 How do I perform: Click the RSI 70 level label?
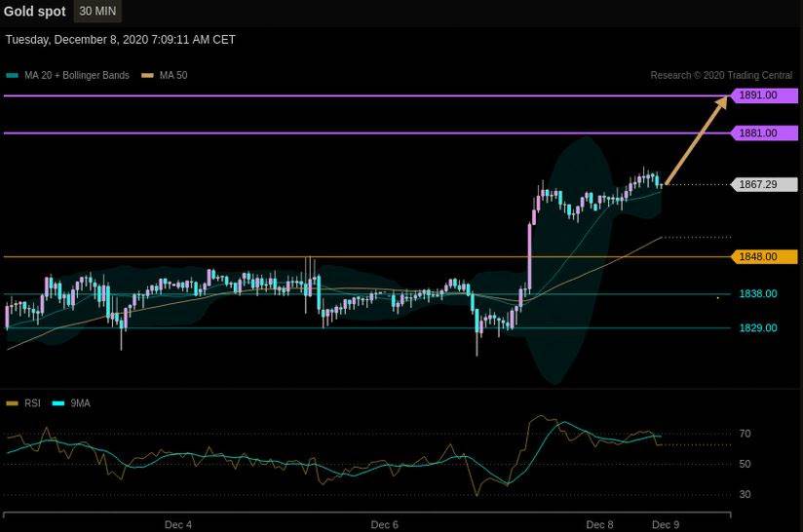point(746,434)
